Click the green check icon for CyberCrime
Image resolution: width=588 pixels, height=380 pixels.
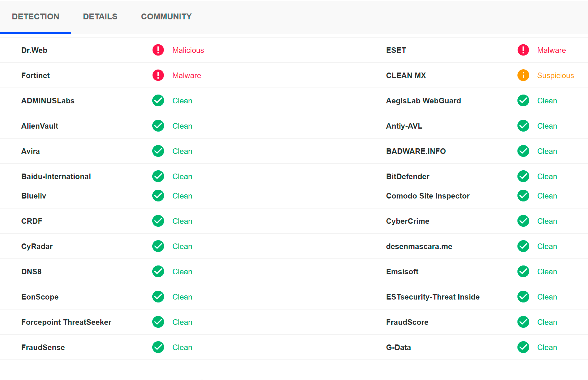523,221
